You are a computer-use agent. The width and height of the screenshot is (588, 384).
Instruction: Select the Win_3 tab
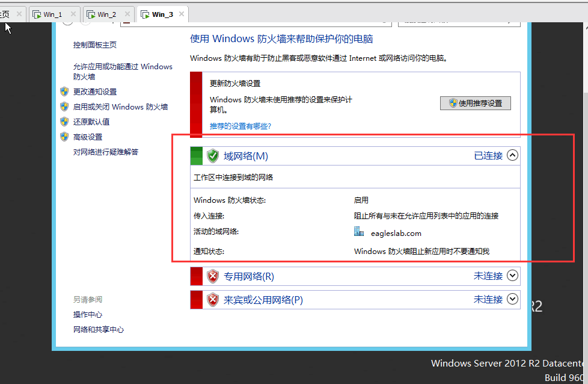tap(162, 14)
